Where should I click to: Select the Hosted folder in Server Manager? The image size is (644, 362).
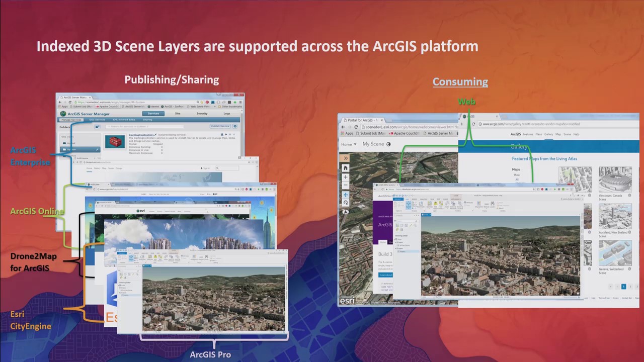tap(71, 143)
